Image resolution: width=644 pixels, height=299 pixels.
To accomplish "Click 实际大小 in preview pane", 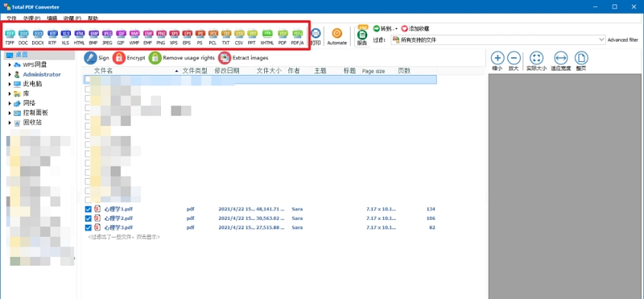I will coord(536,61).
